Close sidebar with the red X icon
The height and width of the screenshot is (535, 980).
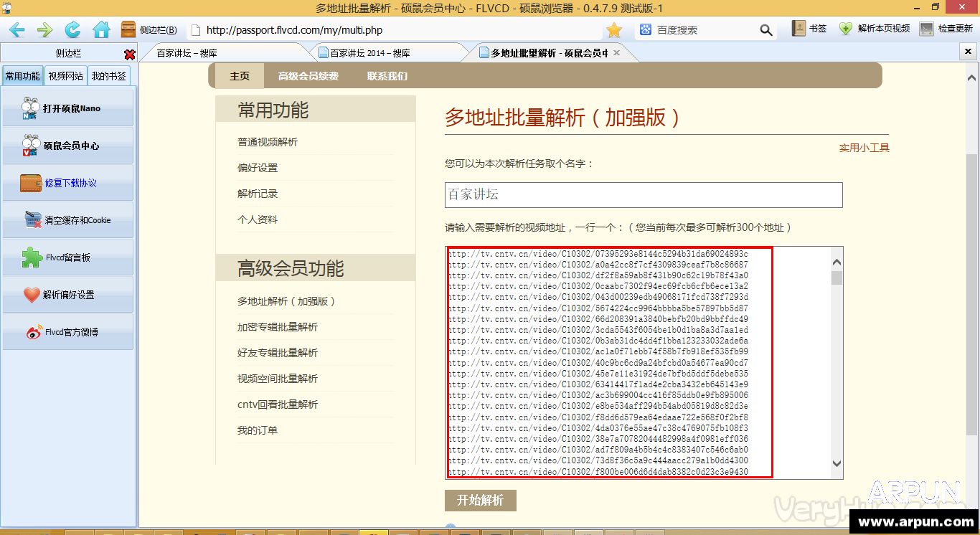tap(129, 55)
